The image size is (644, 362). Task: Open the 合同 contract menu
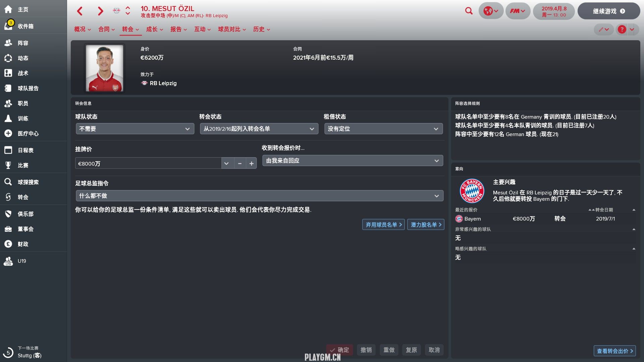107,29
